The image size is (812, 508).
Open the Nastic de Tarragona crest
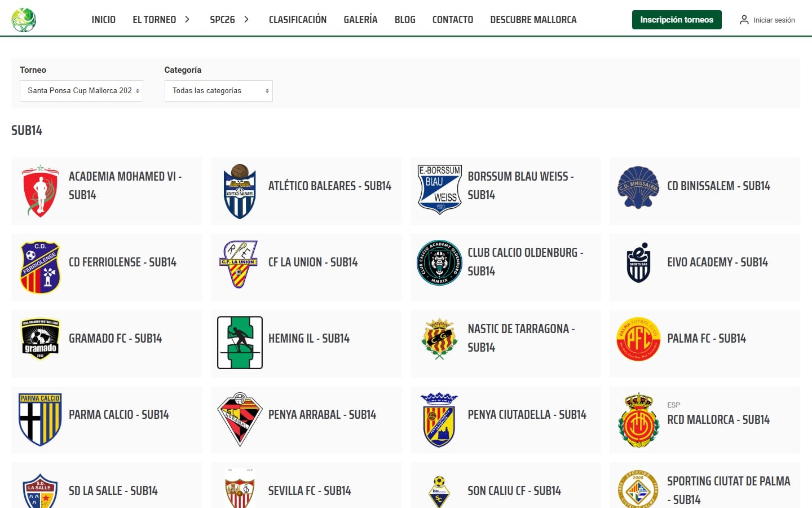pos(439,339)
